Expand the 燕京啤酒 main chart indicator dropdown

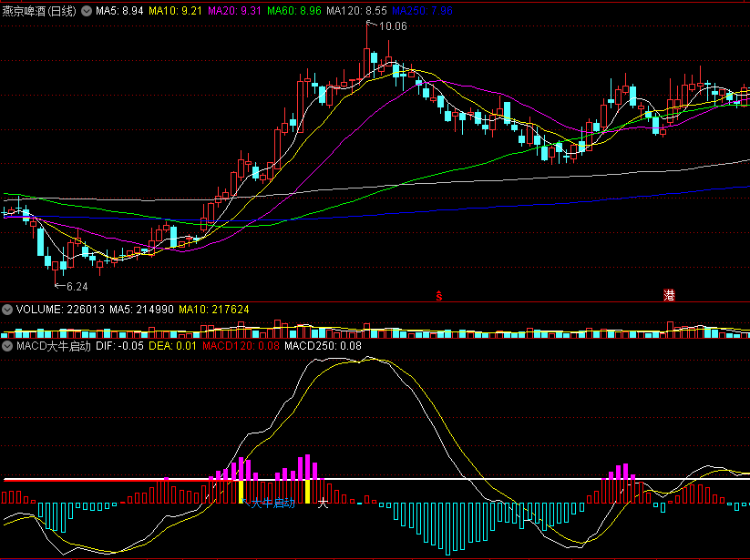86,11
